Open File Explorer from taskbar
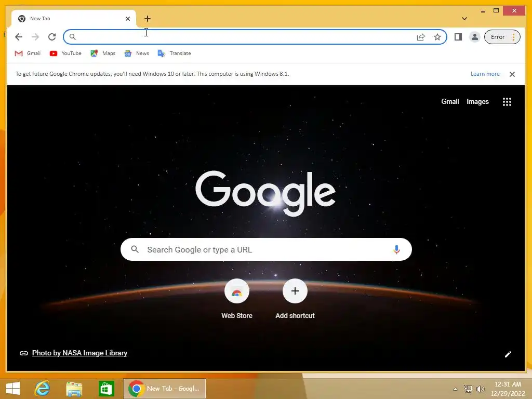The width and height of the screenshot is (532, 399). (74, 389)
